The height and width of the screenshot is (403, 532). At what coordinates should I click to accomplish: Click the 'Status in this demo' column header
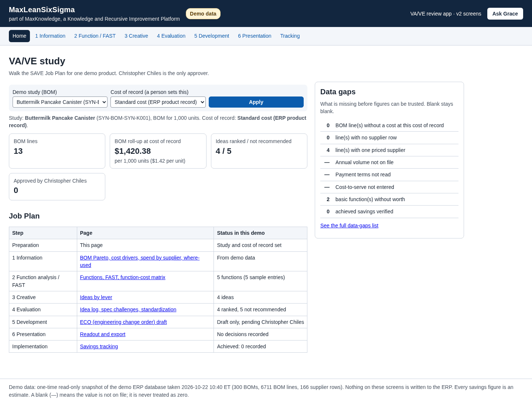tap(260, 233)
